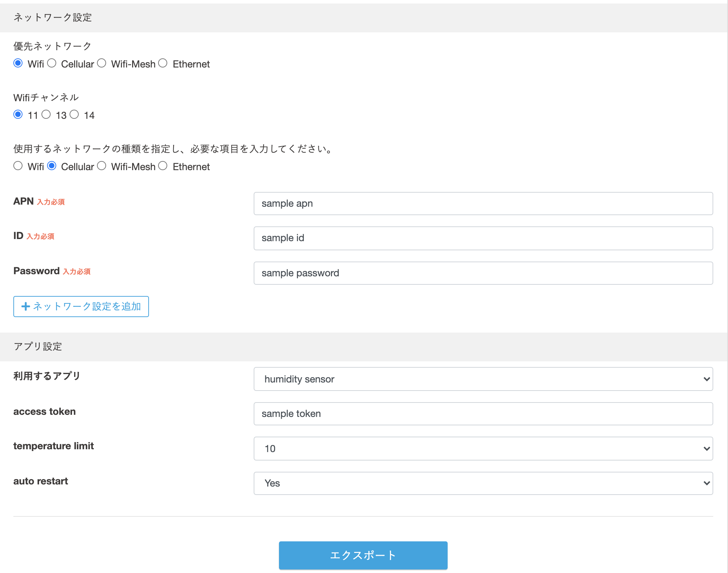Choose Wifi as network type to configure

coord(18,166)
